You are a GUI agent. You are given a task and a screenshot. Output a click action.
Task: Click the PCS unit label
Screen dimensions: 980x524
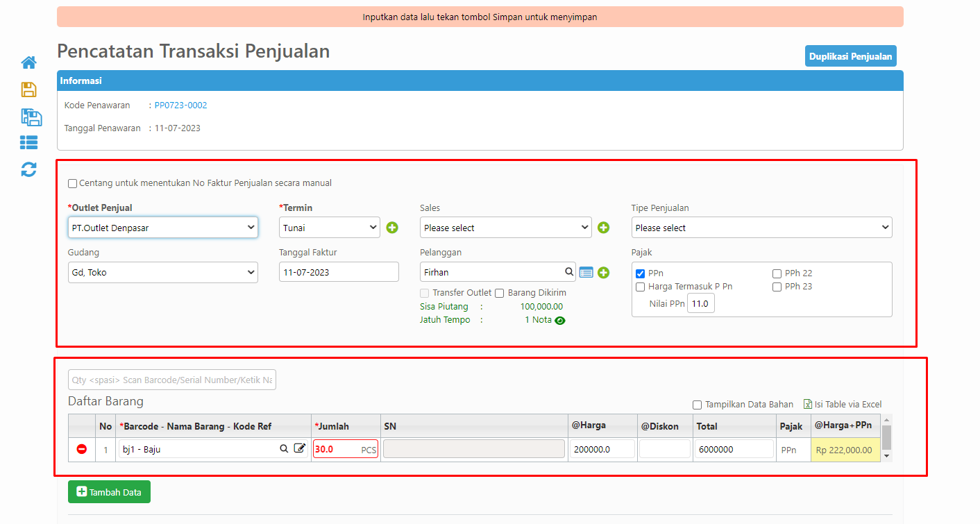coord(369,450)
